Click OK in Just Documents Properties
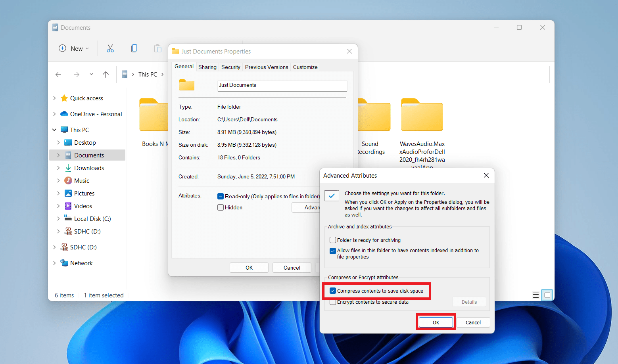 tap(249, 268)
